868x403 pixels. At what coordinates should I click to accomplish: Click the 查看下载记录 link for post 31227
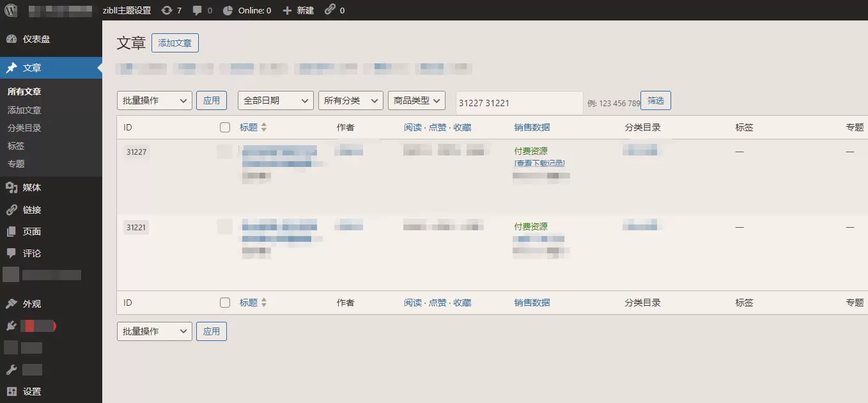coord(539,163)
